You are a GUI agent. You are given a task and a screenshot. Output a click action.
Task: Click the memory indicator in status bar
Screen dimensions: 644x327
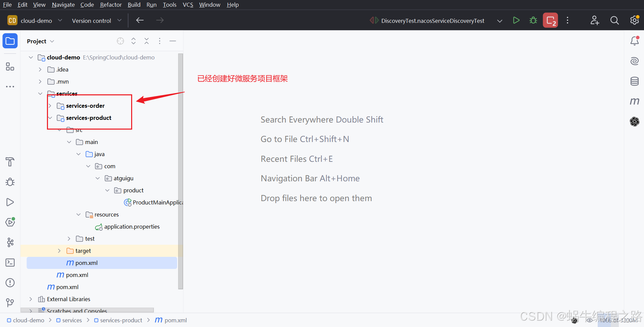(x=618, y=320)
